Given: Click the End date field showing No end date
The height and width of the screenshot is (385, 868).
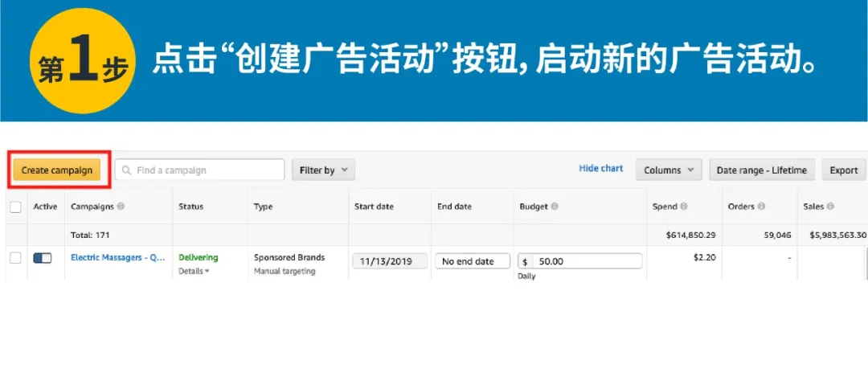Looking at the screenshot, I should (473, 261).
